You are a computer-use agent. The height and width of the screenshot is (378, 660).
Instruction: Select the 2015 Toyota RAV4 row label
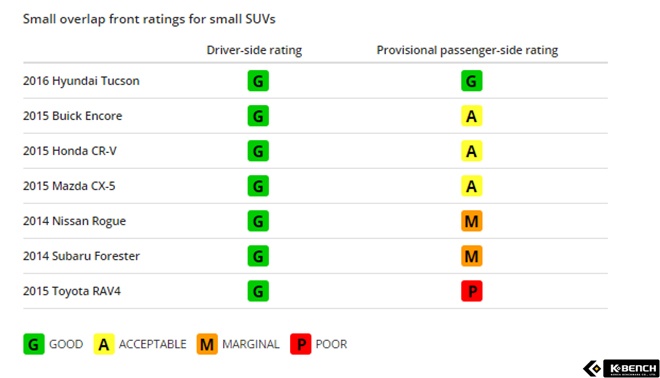click(72, 291)
